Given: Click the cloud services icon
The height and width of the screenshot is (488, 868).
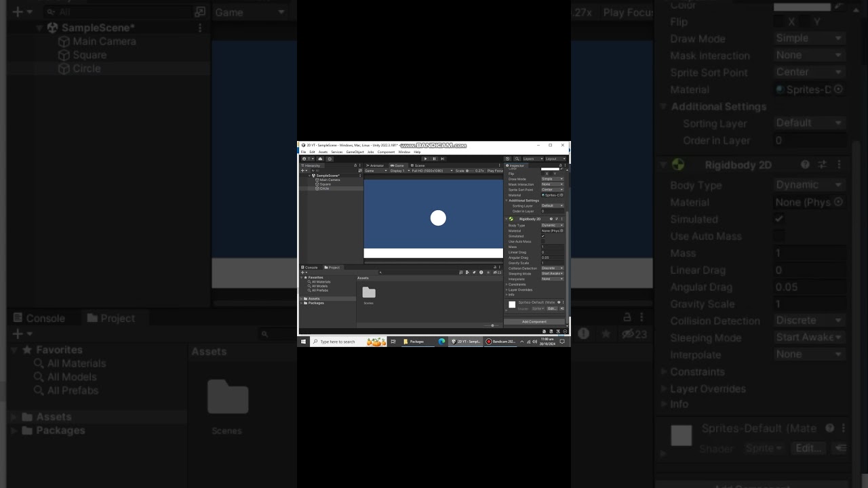Looking at the screenshot, I should [x=320, y=159].
